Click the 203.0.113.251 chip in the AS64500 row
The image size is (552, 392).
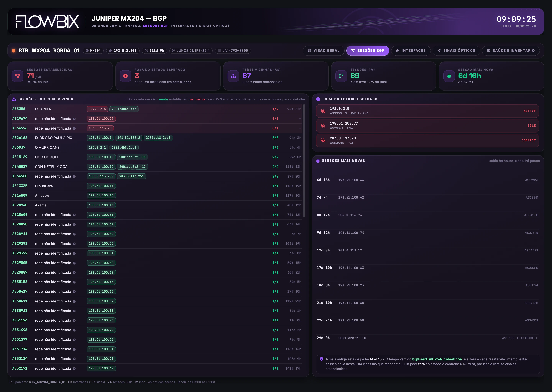131,177
